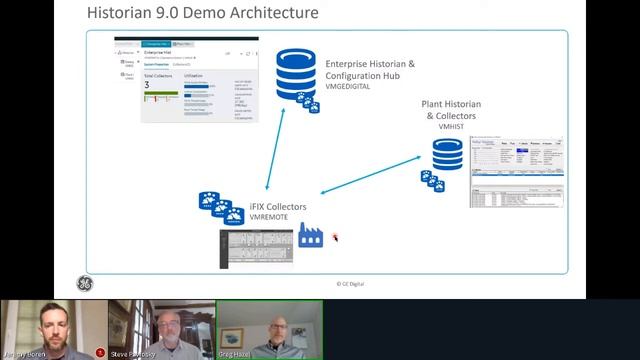Image resolution: width=640 pixels, height=360 pixels.
Task: Click the GE logo on the slide
Action: point(85,283)
